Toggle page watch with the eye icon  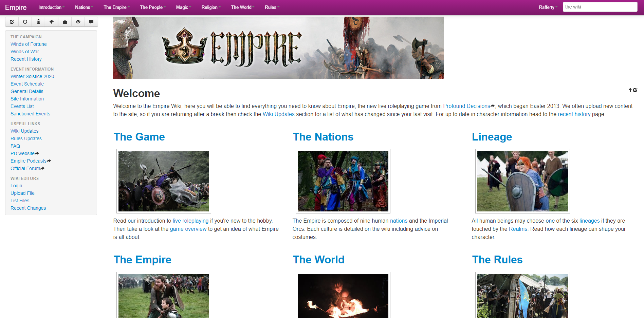tap(78, 22)
